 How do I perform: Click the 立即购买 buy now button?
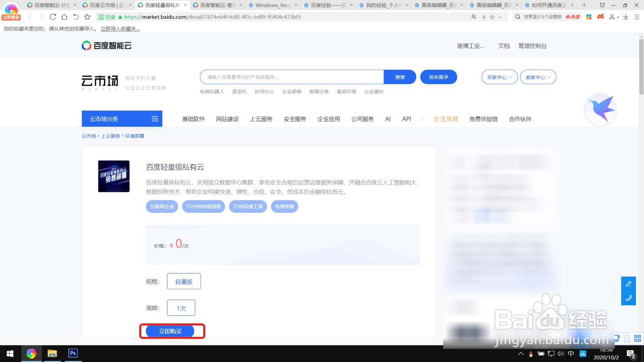point(170,331)
